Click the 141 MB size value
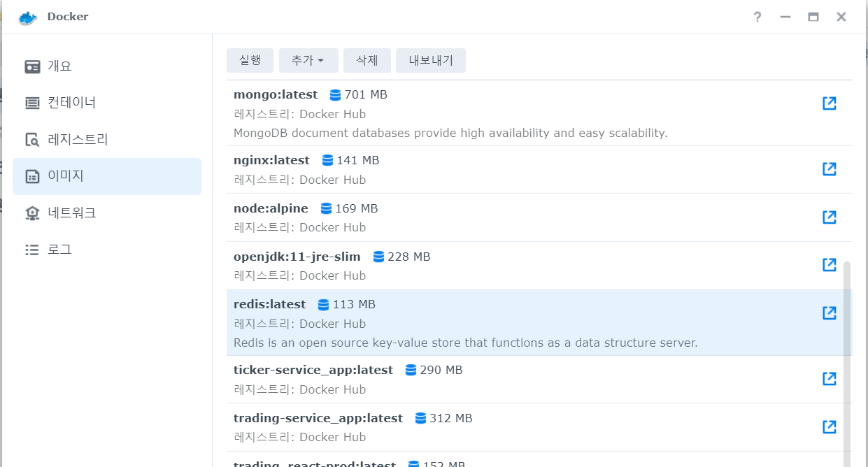This screenshot has width=868, height=467. point(358,160)
